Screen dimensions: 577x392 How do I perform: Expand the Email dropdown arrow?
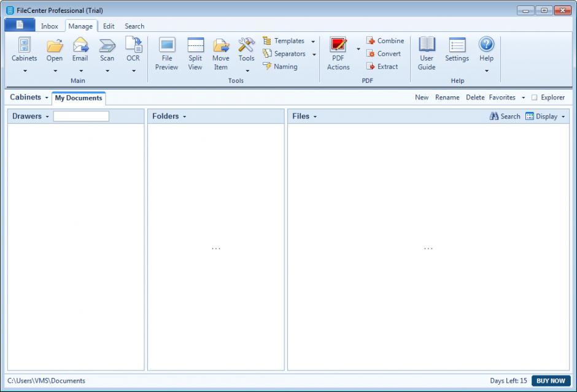point(81,71)
